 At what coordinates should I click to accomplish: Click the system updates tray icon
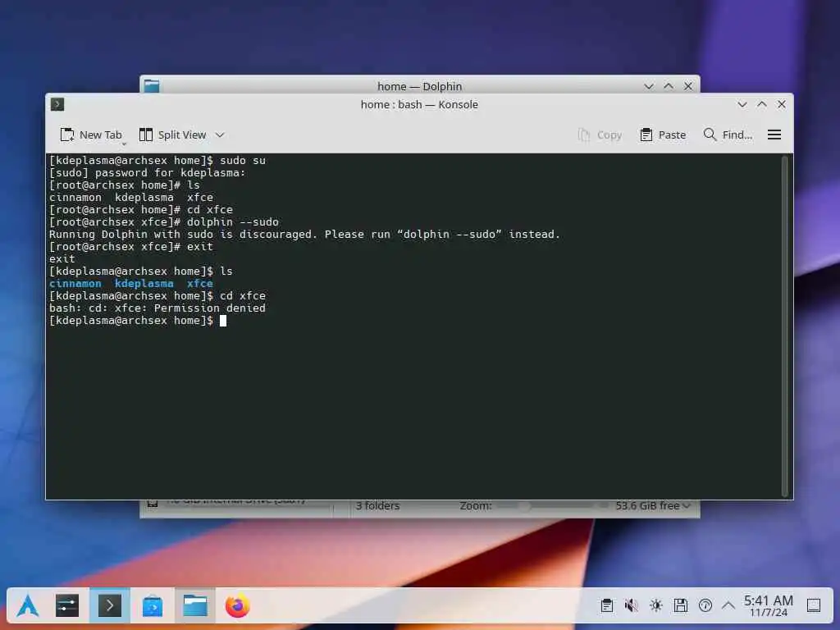(705, 606)
